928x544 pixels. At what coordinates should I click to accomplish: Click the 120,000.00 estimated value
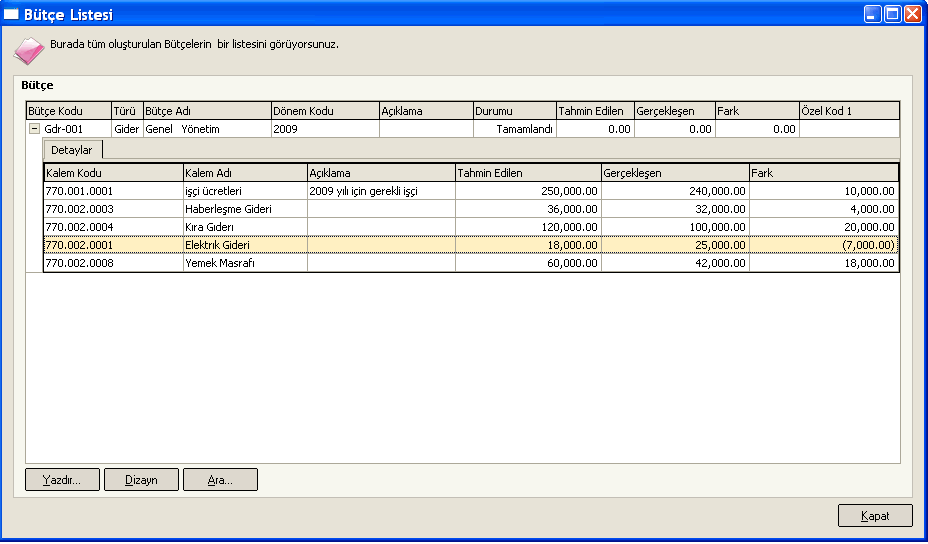pyautogui.click(x=528, y=227)
